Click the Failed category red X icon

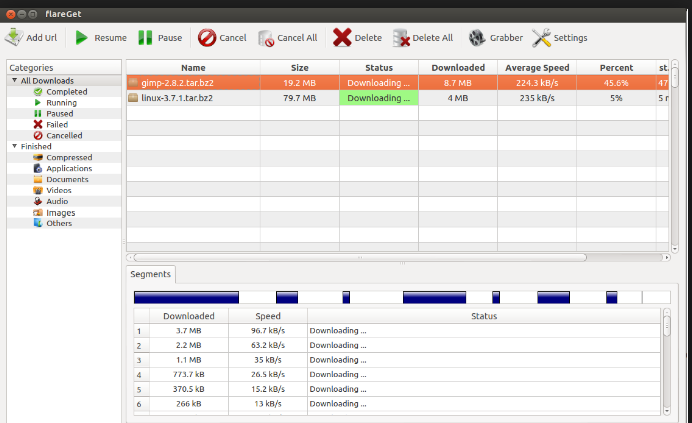(x=38, y=125)
